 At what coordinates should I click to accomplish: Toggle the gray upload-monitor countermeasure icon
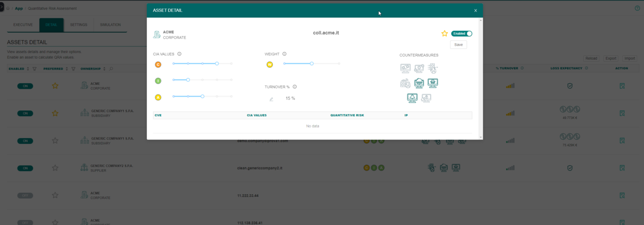point(426,98)
